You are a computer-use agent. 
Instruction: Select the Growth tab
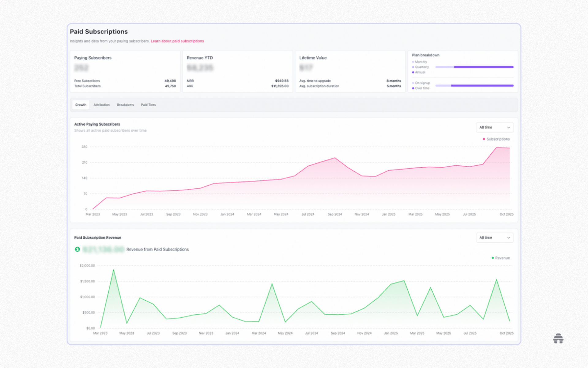[x=81, y=105]
